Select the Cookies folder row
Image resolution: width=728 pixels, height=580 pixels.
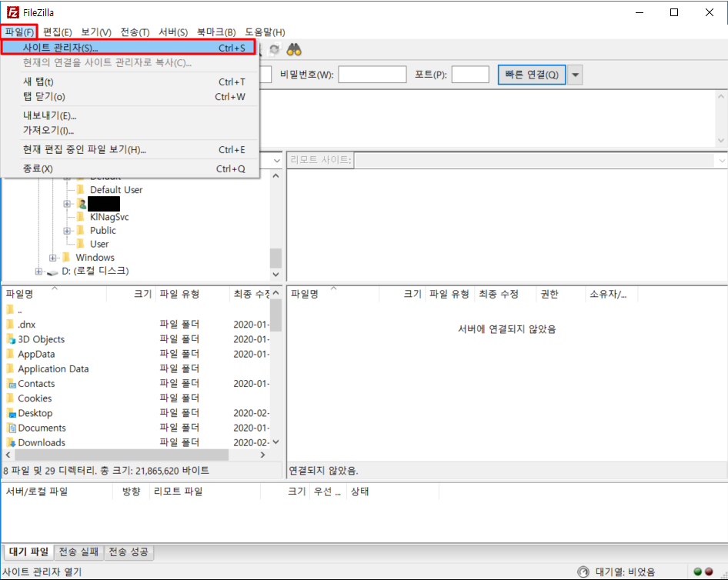pyautogui.click(x=135, y=398)
